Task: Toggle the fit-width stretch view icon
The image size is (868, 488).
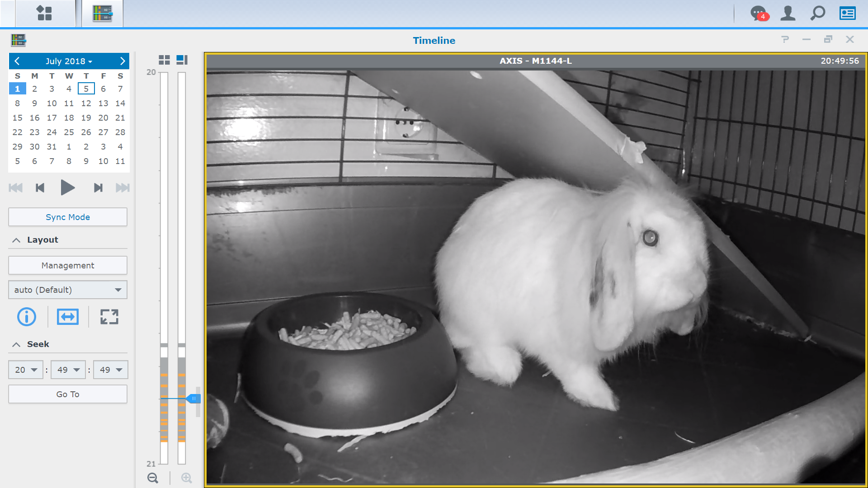Action: (x=68, y=317)
